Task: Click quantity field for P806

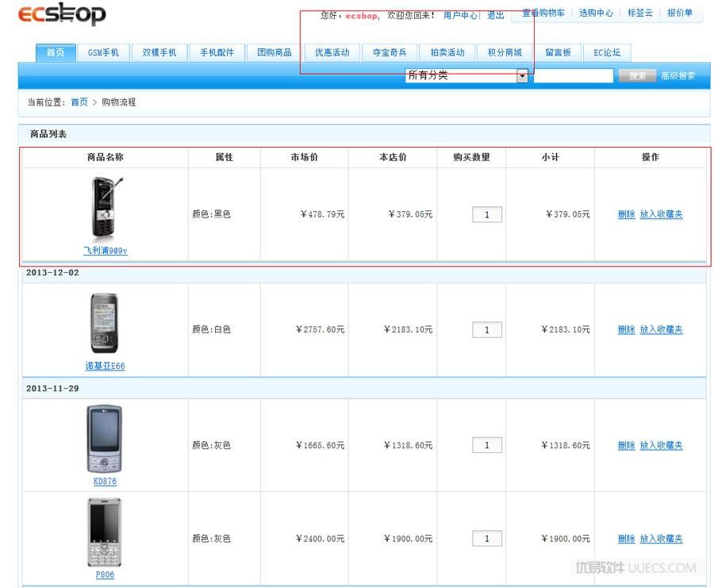Action: [487, 538]
